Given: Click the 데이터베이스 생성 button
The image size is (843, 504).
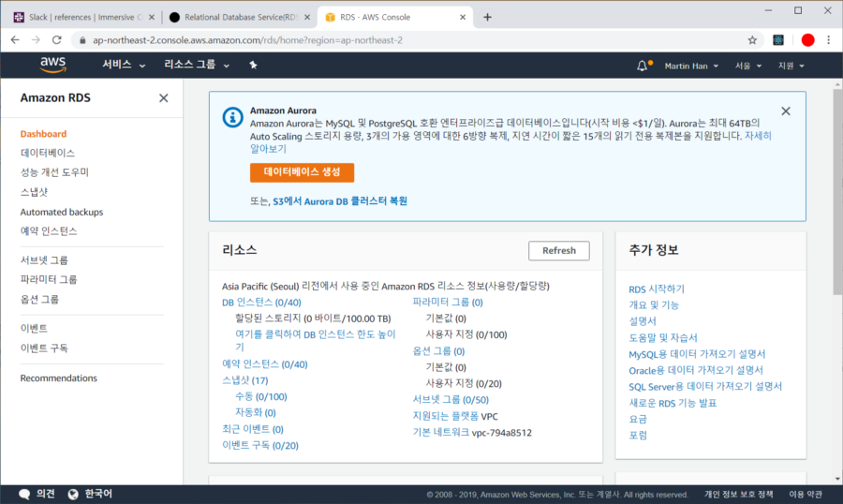Looking at the screenshot, I should point(302,172).
